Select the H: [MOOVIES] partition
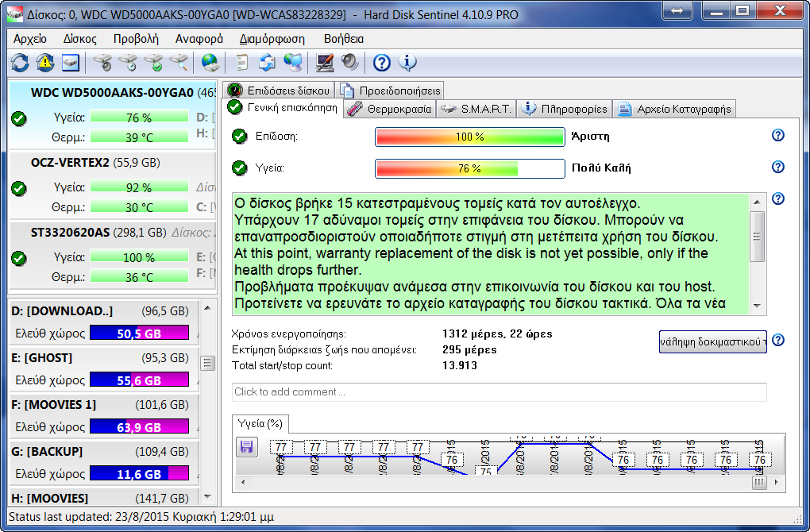The image size is (810, 532). 104,498
